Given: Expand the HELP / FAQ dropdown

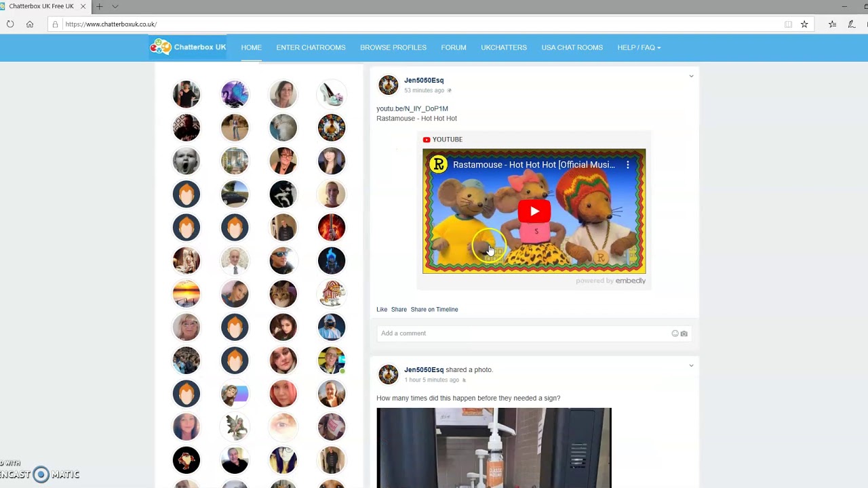Looking at the screenshot, I should (639, 47).
